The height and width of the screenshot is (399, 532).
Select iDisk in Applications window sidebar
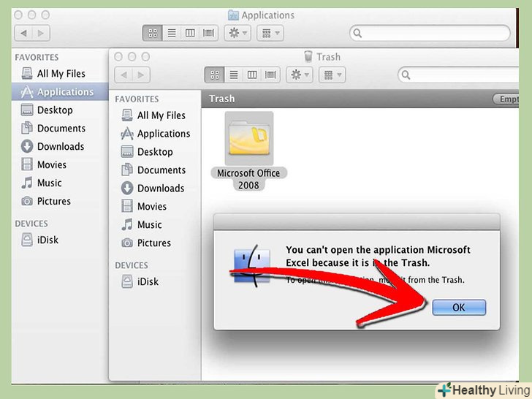coord(39,240)
